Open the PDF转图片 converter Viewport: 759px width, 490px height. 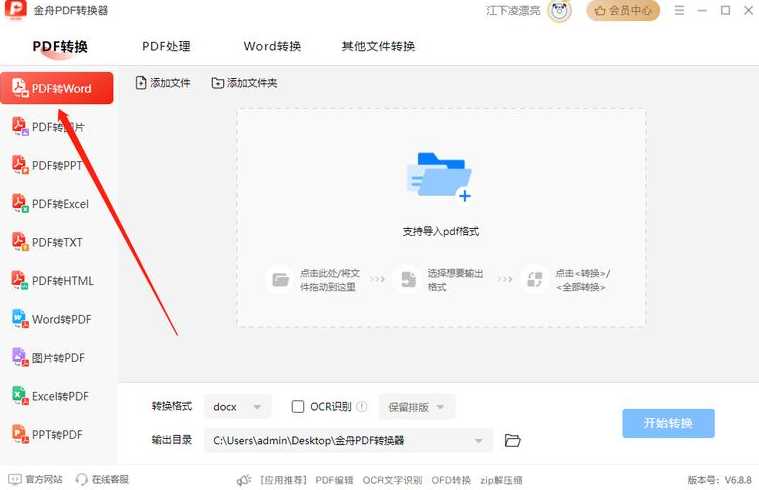point(48,127)
